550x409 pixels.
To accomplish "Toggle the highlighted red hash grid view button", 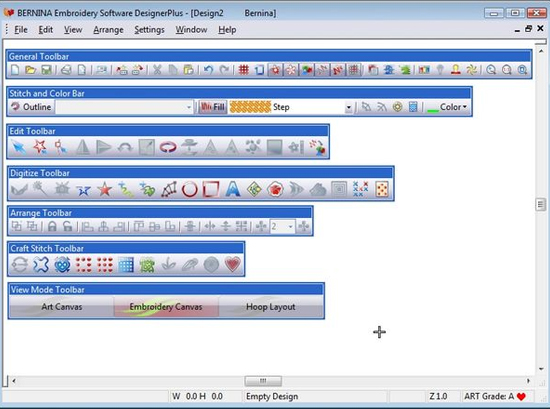I will pyautogui.click(x=354, y=70).
